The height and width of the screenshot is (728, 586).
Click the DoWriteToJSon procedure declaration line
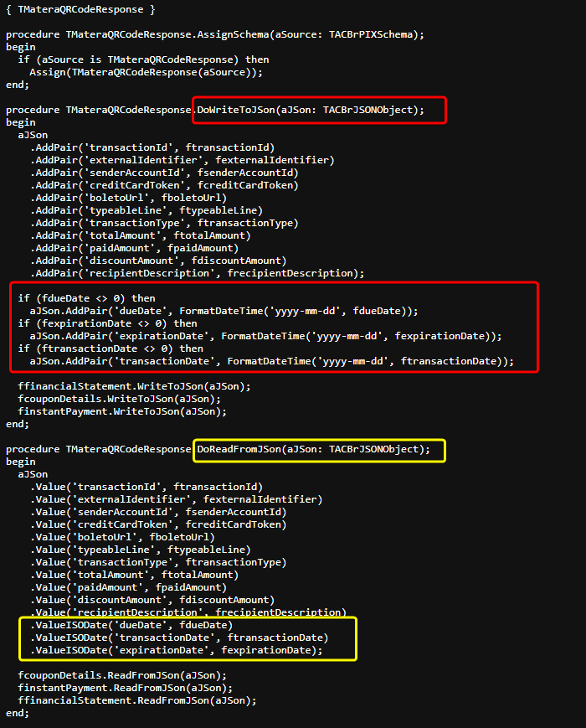point(215,110)
